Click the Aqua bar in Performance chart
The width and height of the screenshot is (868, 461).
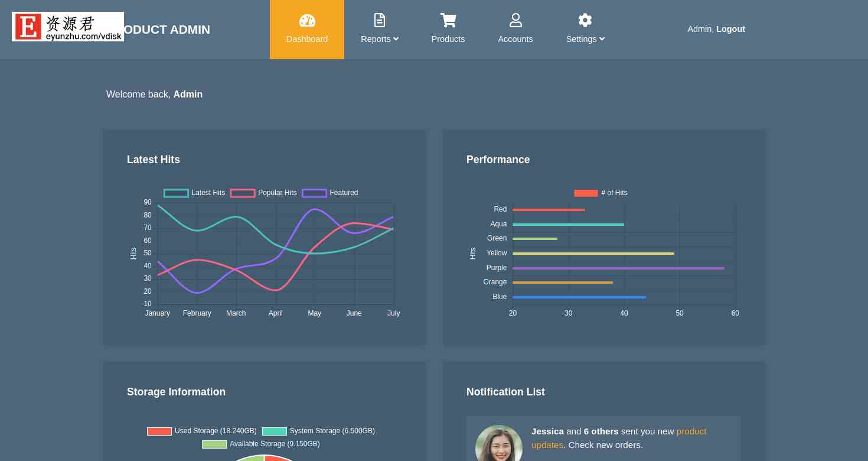pos(568,225)
